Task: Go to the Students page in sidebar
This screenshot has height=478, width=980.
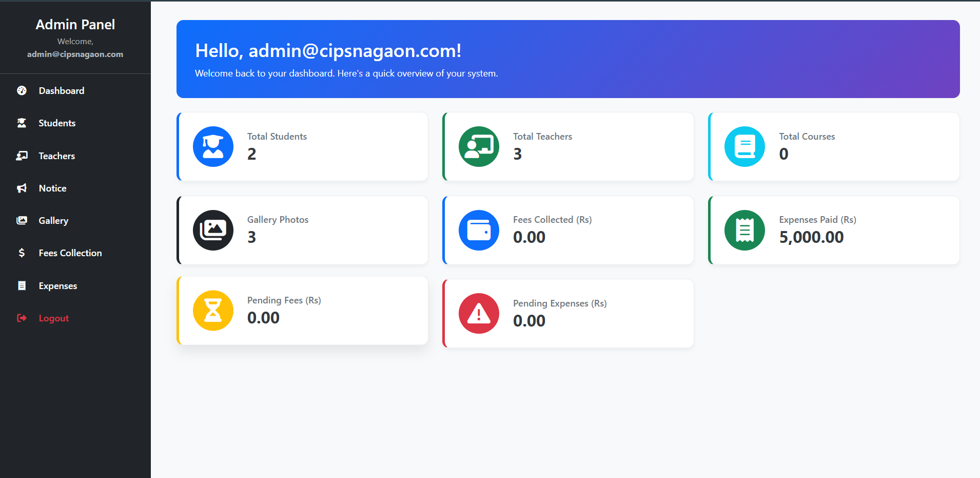Action: point(57,123)
